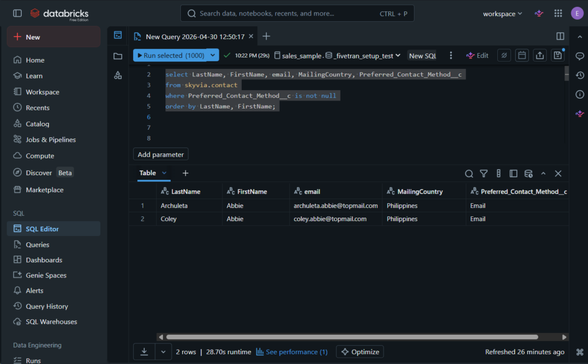Viewport: 588px width, 364px height.
Task: Add a new query tab with plus
Action: click(266, 36)
